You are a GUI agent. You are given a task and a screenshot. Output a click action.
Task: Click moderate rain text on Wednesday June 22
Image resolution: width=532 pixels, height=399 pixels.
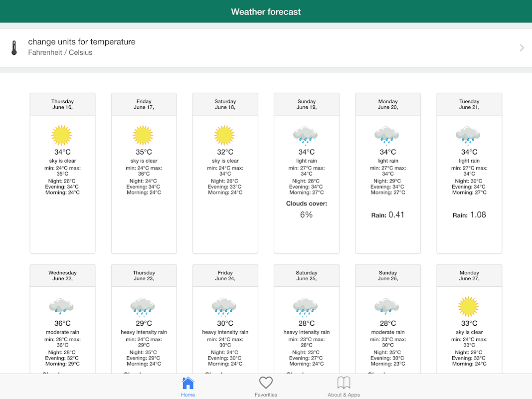pyautogui.click(x=62, y=332)
